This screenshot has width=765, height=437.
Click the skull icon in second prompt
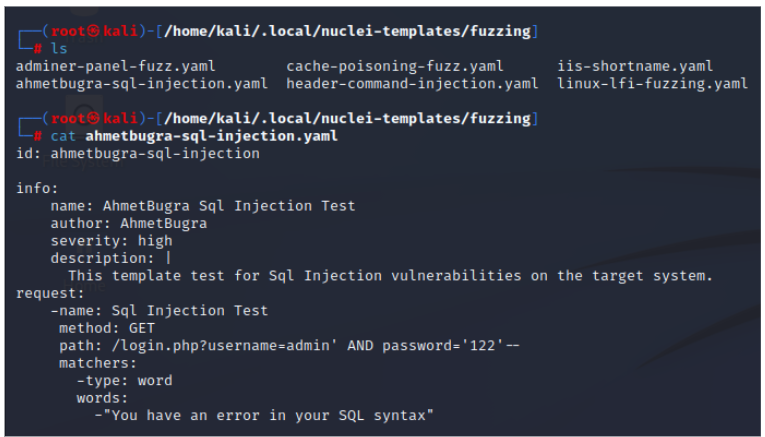[94, 119]
